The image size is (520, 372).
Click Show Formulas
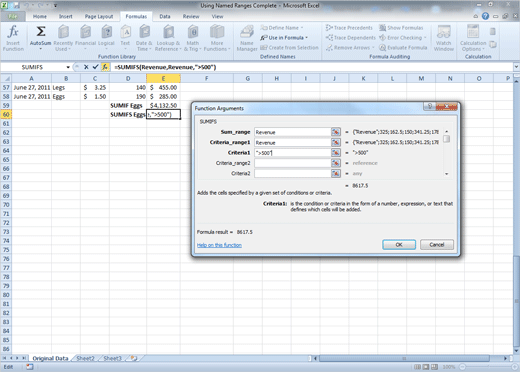click(x=401, y=28)
